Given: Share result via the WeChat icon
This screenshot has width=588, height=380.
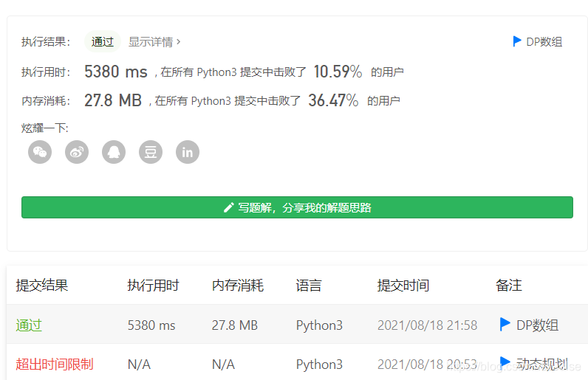Looking at the screenshot, I should (40, 152).
